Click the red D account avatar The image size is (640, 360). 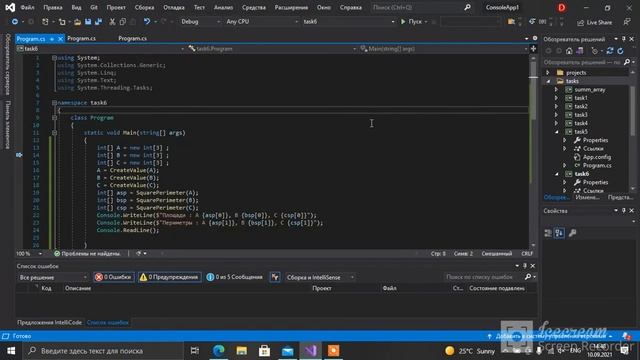[562, 7]
